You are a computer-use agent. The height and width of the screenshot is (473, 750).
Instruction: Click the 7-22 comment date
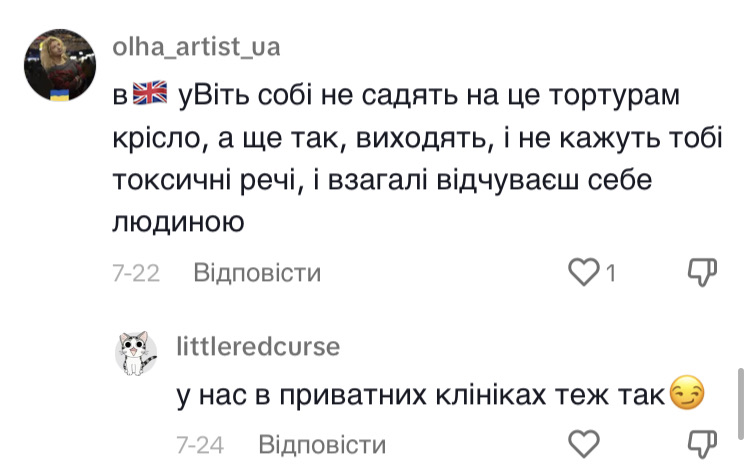(x=136, y=272)
